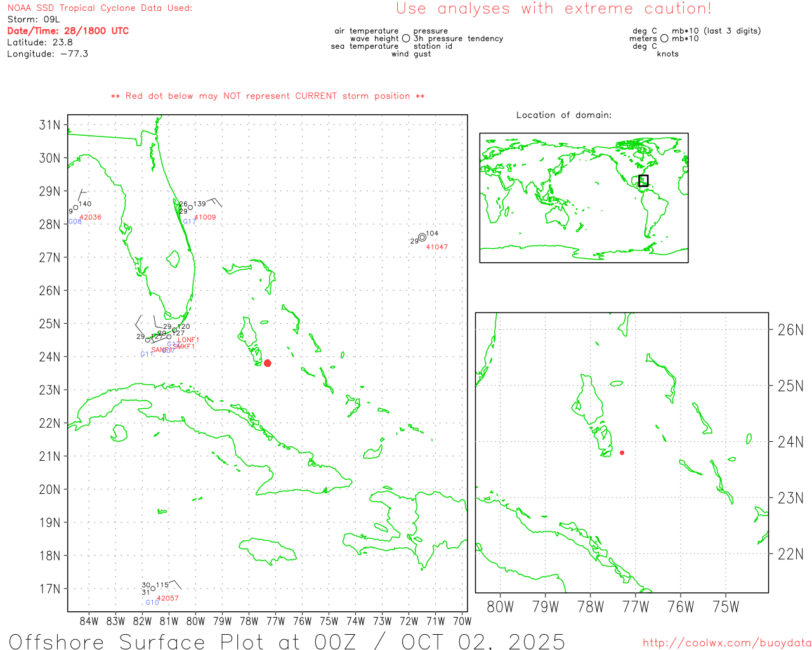
Task: Click the blue G11 gust label
Action: coord(147,354)
